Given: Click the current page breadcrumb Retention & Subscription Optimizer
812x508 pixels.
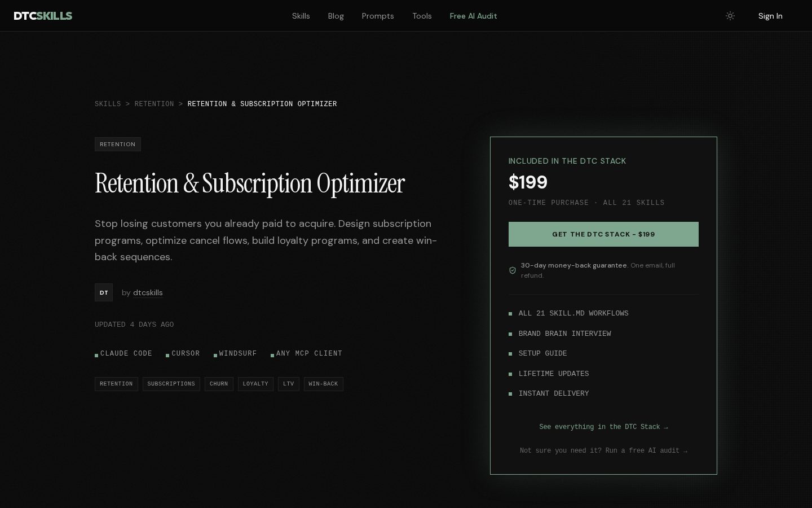Looking at the screenshot, I should point(262,104).
